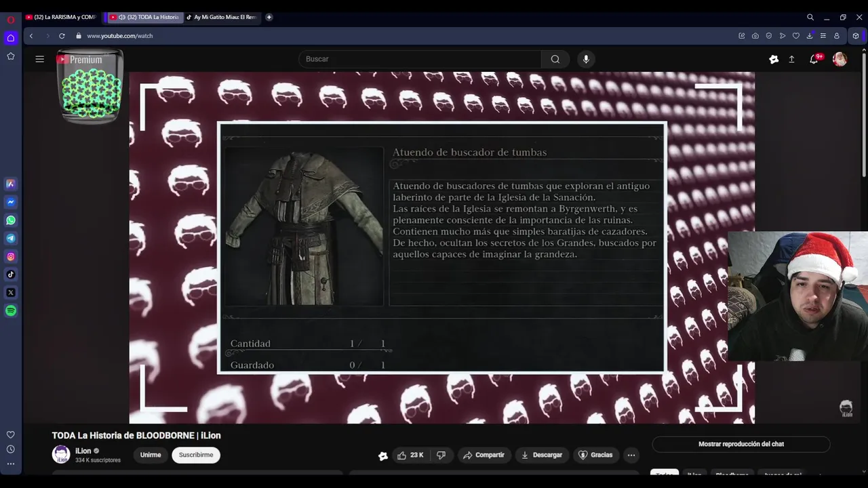Open the sidebar three-dot setup menu
This screenshot has width=868, height=488.
[11, 464]
